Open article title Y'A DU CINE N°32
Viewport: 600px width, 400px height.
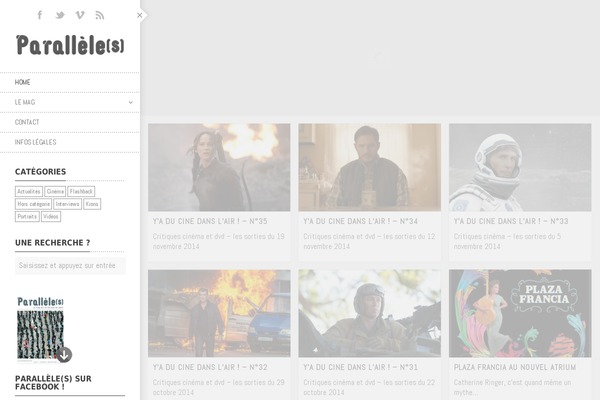tap(210, 367)
